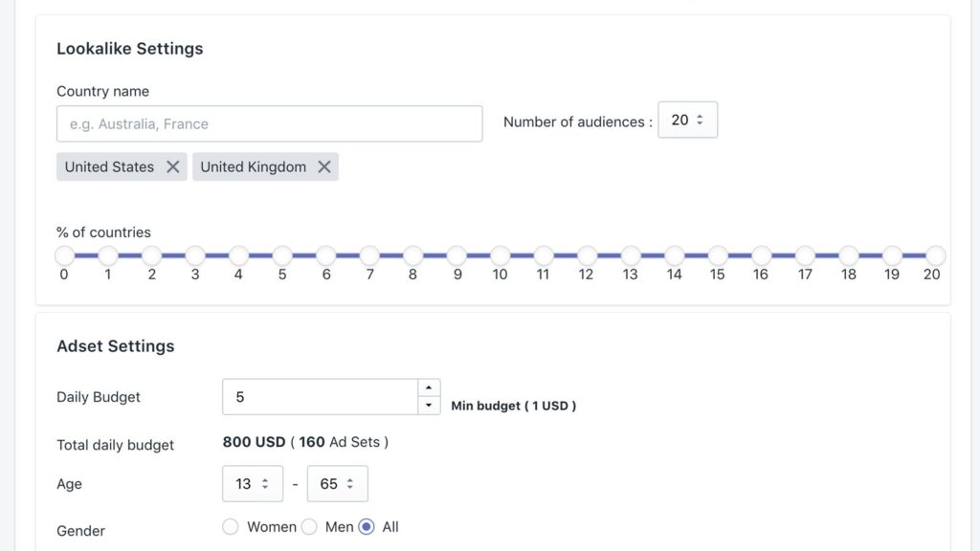980x551 pixels.
Task: Click slider handle at 20 percent
Action: (x=936, y=255)
